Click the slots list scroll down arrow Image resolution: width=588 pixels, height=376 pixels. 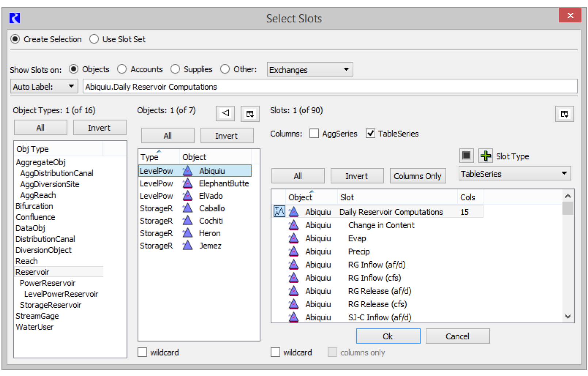click(x=568, y=317)
